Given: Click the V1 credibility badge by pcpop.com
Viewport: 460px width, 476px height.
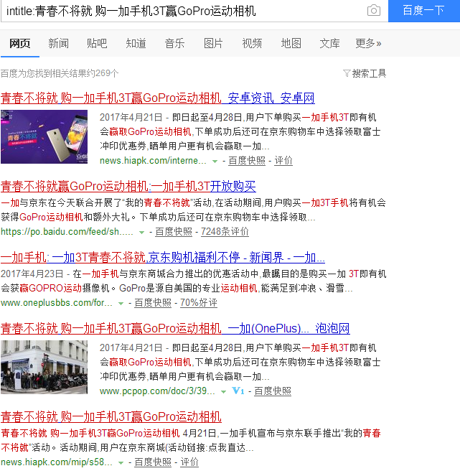Looking at the screenshot, I should point(238,391).
